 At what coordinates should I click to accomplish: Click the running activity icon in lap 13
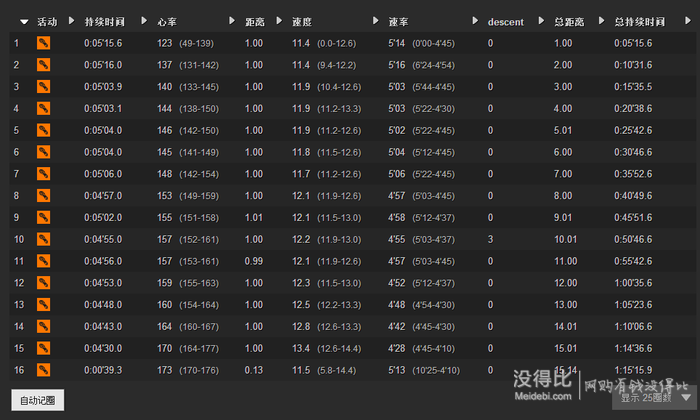[43, 304]
